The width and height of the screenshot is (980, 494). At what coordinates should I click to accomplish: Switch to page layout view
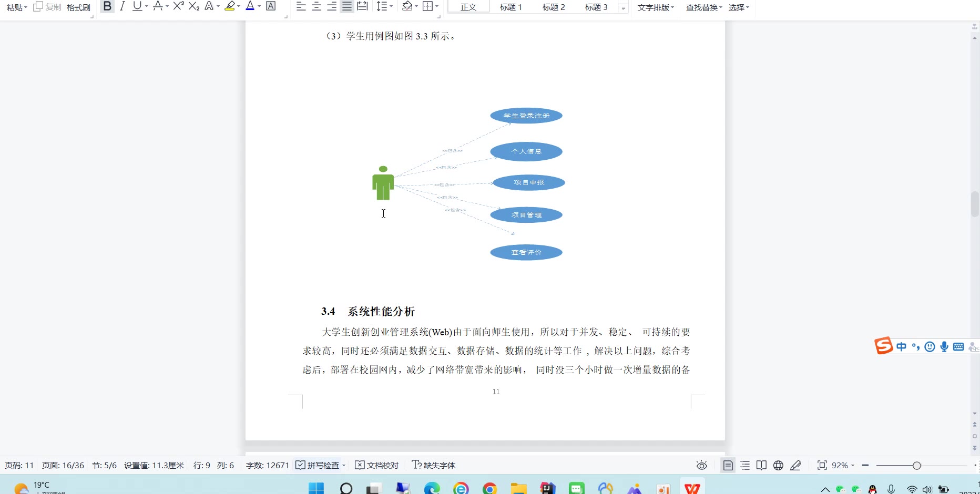click(x=728, y=465)
